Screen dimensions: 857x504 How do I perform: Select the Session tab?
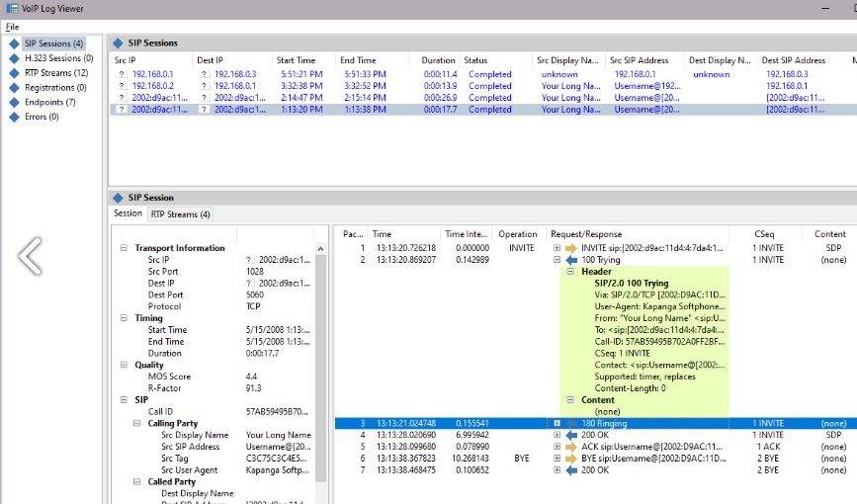[129, 213]
